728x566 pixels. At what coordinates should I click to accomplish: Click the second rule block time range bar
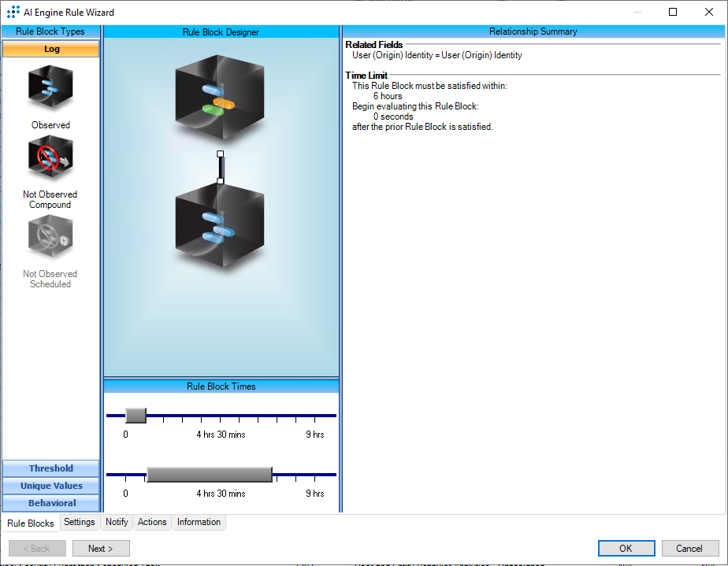[209, 474]
